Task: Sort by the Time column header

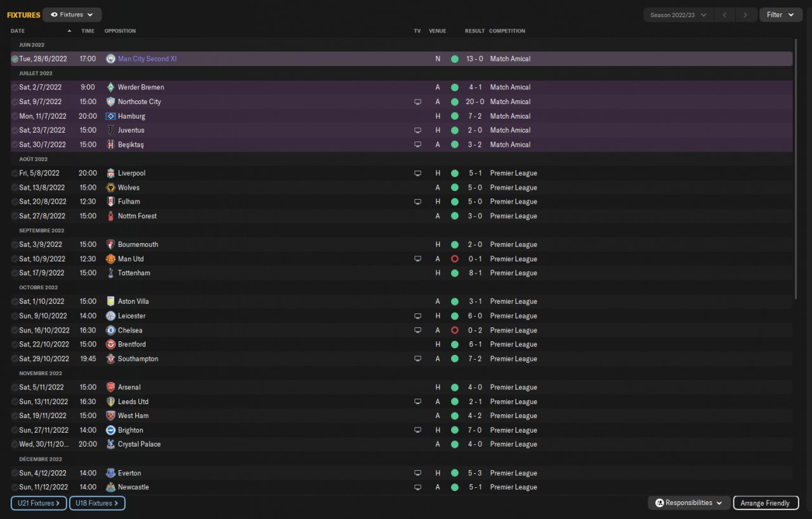Action: (88, 31)
